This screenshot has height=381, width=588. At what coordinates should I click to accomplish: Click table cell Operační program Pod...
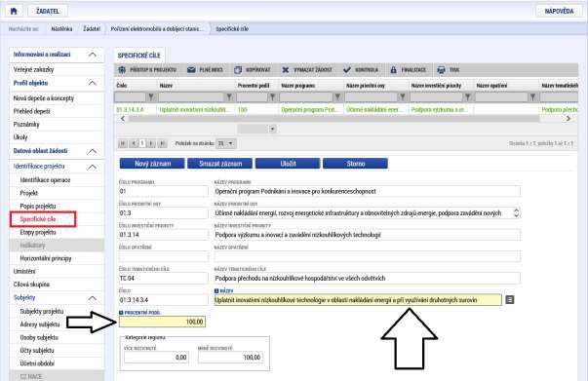[310, 109]
